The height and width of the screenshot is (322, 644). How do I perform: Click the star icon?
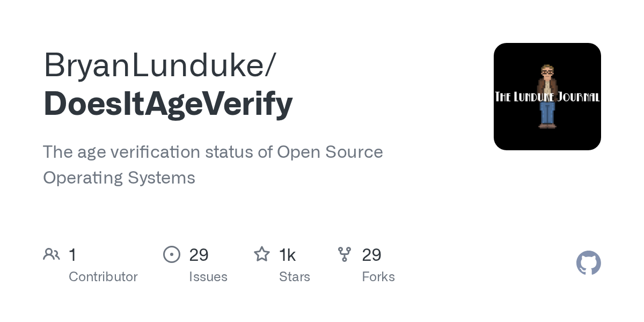click(x=262, y=254)
